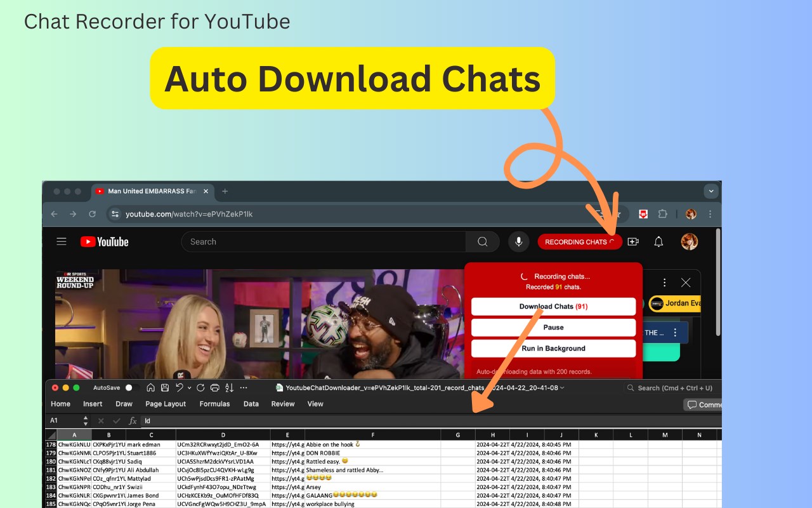Open the Chrome Extensions puzzle icon

(x=663, y=214)
